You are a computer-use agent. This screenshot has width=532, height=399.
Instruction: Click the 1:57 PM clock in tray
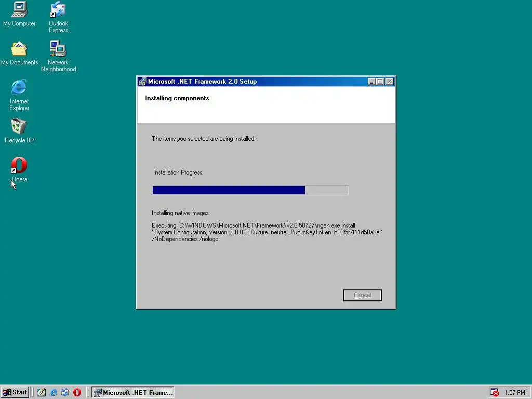(x=514, y=393)
